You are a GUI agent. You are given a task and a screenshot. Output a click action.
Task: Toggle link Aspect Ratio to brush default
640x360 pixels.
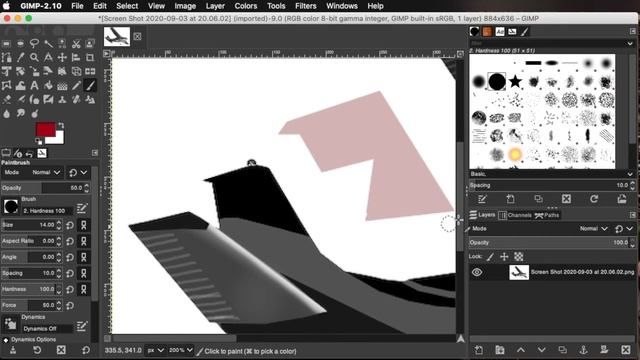(x=84, y=241)
